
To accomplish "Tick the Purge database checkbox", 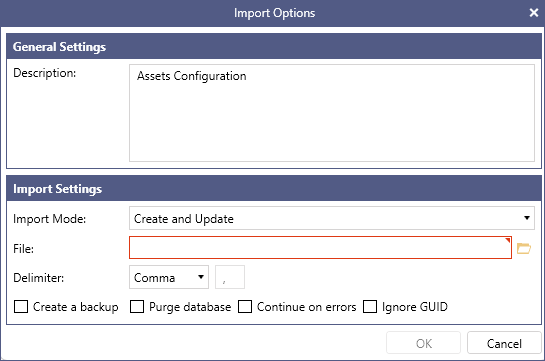I will (x=137, y=307).
